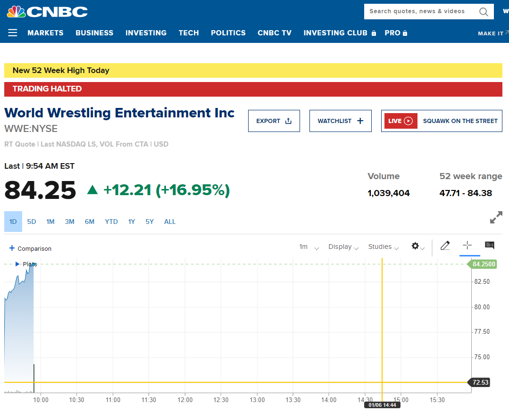Select the 1Y chart range
Viewport: 509px width, 420px height.
click(132, 222)
